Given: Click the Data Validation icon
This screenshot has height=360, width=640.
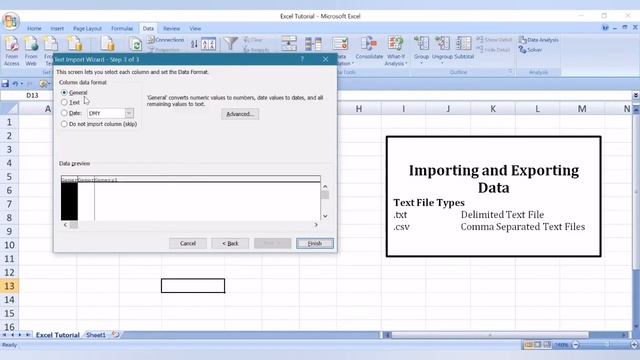Looking at the screenshot, I should 340,44.
